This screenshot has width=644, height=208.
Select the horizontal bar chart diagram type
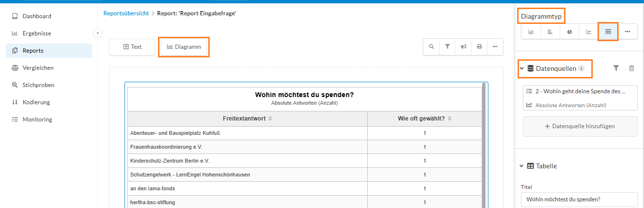550,32
